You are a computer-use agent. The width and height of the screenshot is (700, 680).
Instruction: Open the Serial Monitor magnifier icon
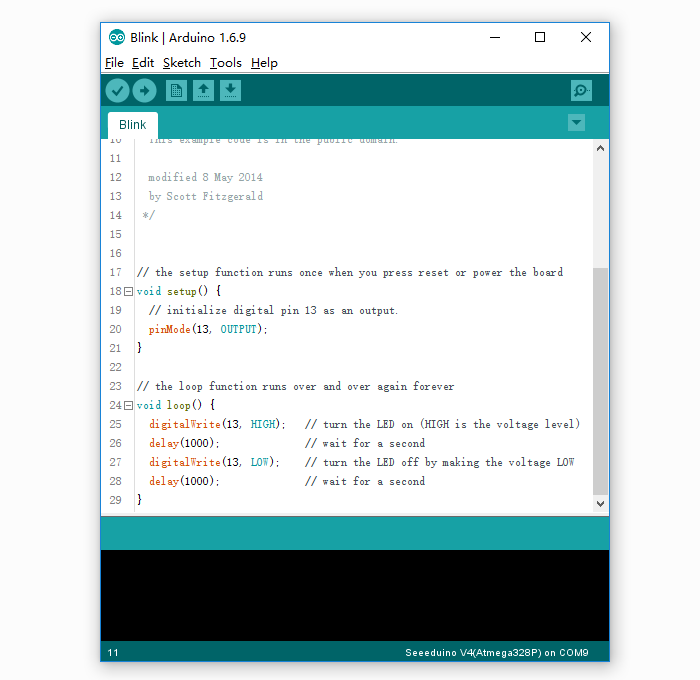[x=581, y=91]
